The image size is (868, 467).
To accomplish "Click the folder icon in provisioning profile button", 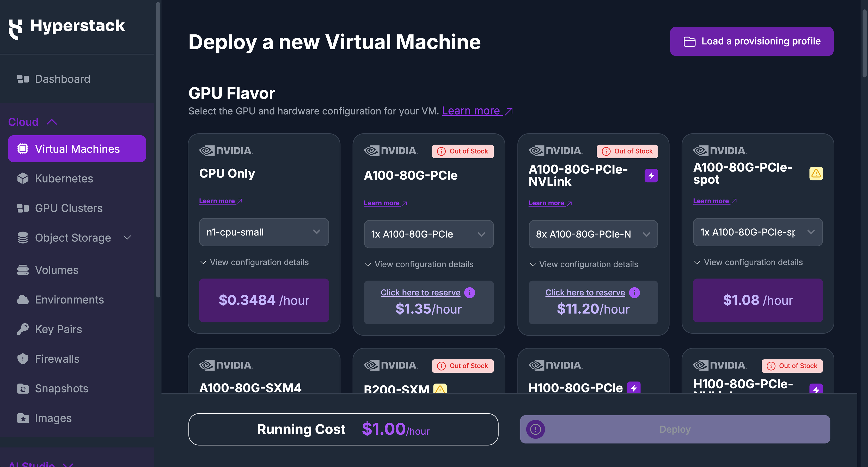I will tap(689, 41).
